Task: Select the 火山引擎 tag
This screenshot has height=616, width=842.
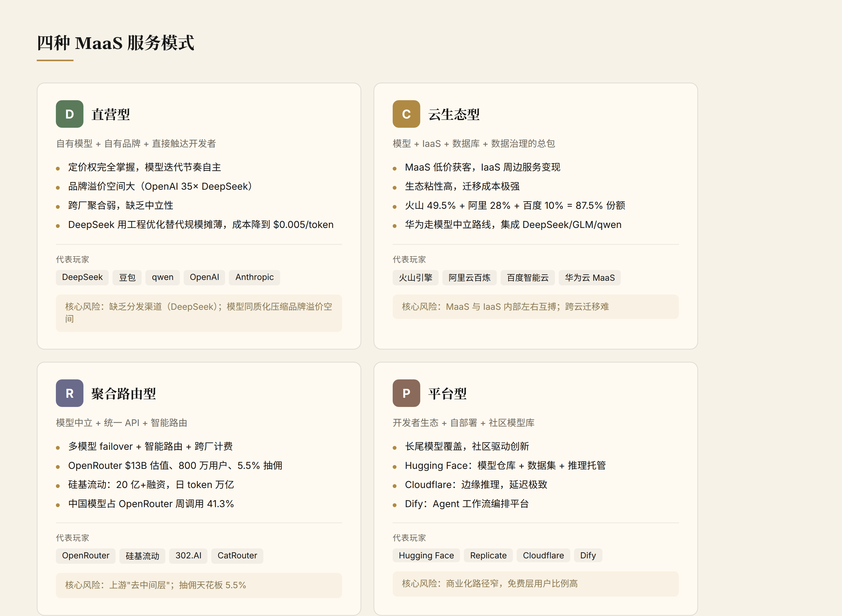Action: tap(416, 278)
